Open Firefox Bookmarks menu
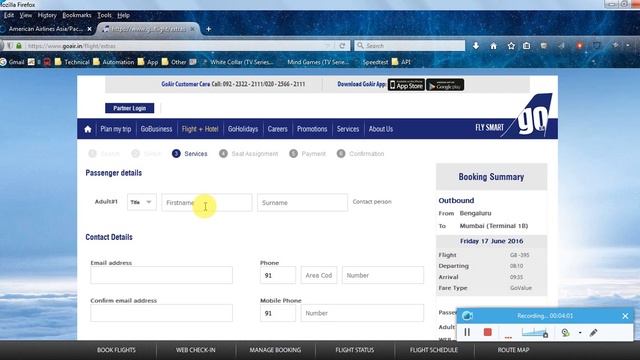This screenshot has height=360, width=640. coord(77,15)
